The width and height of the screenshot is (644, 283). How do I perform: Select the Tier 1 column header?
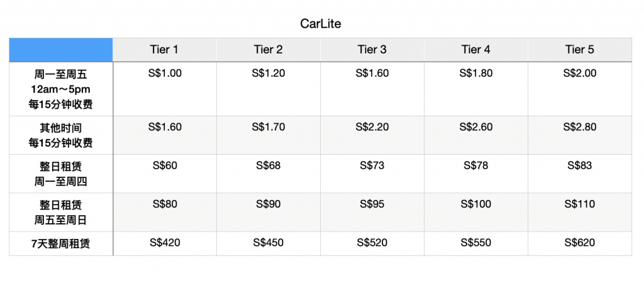(x=165, y=50)
